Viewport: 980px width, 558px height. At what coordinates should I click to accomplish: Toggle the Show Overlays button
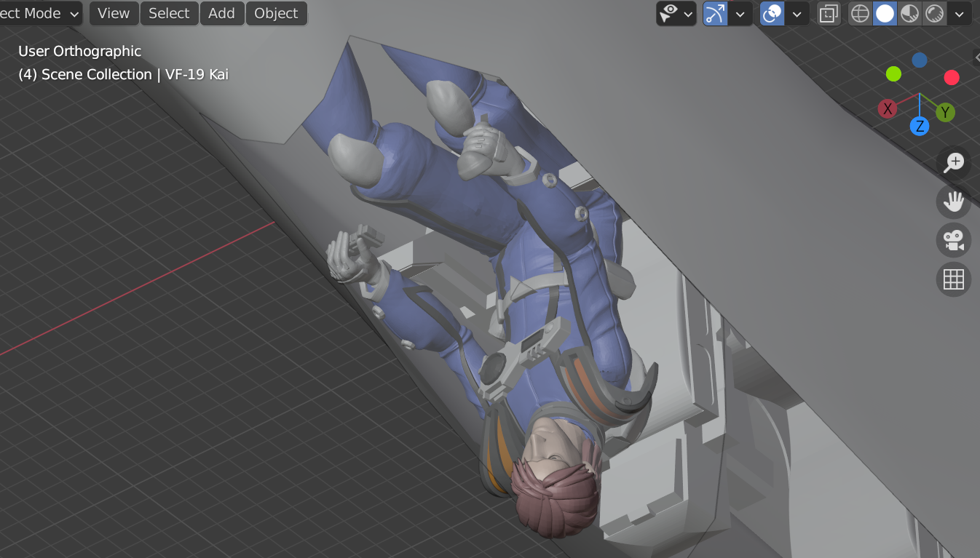click(x=772, y=13)
